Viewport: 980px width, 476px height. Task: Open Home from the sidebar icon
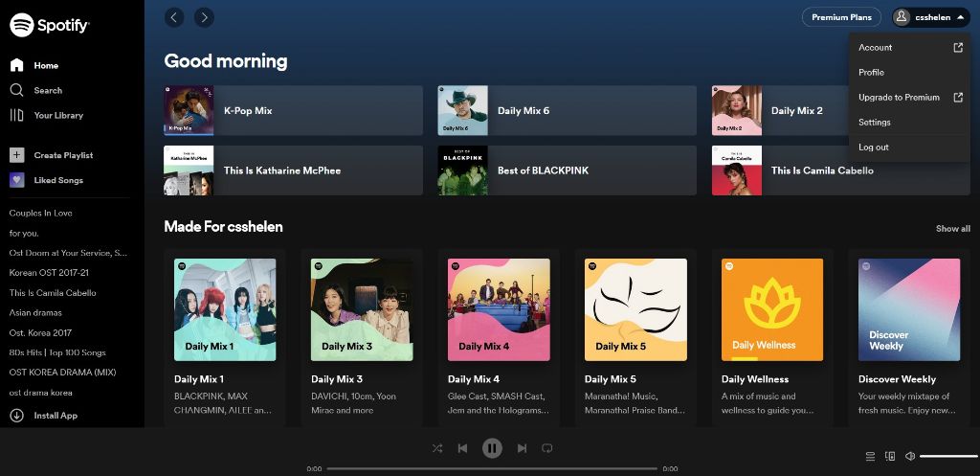tap(17, 65)
